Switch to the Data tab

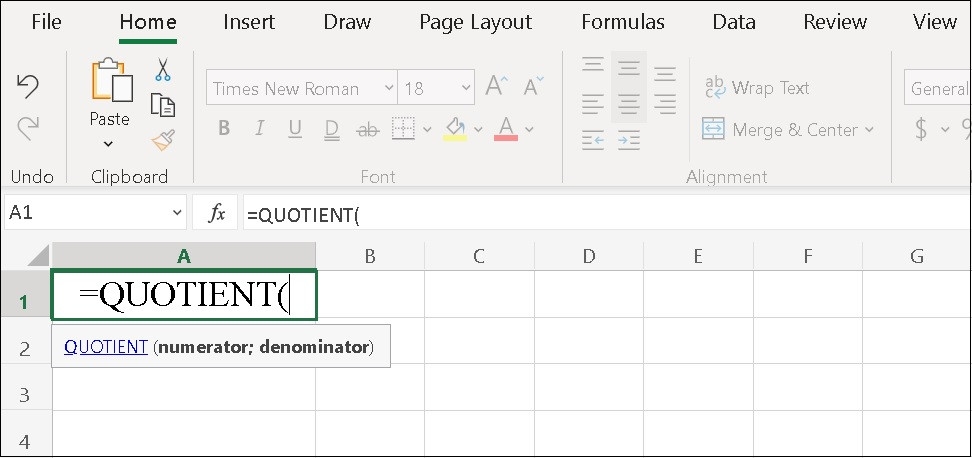tap(734, 22)
